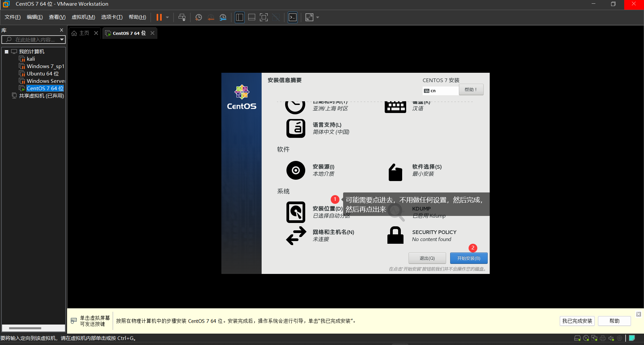The height and width of the screenshot is (345, 644).
Task: Revert VM to previous snapshot
Action: tap(211, 17)
